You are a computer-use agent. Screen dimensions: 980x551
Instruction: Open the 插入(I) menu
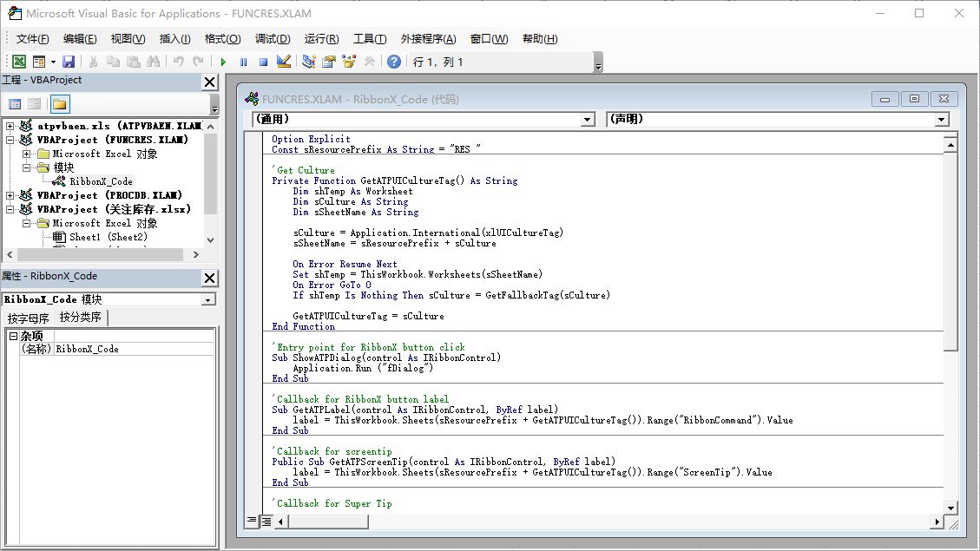tap(175, 39)
